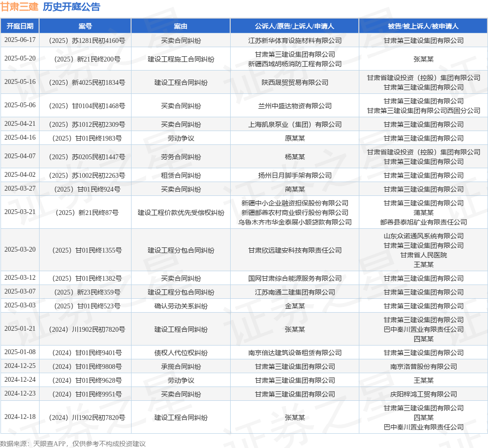488x448 pixels.
Task: Select case number (2025)甘01民终1983号
Action: coord(87,138)
